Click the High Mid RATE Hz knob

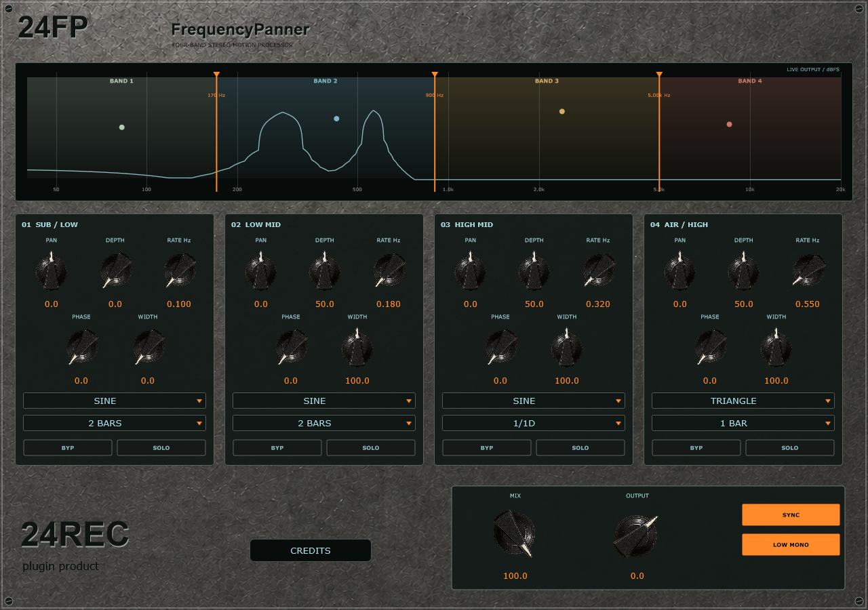click(x=599, y=271)
